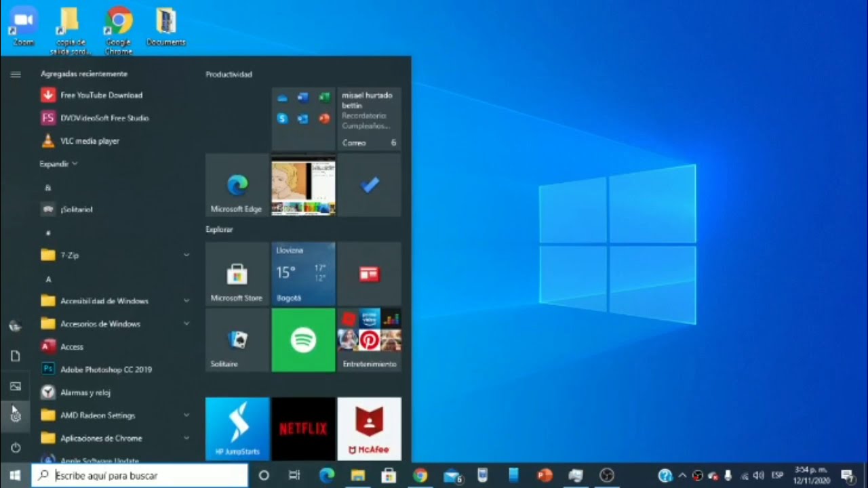Viewport: 868px width, 488px height.
Task: Toggle the Start hamburger menu
Action: (15, 74)
